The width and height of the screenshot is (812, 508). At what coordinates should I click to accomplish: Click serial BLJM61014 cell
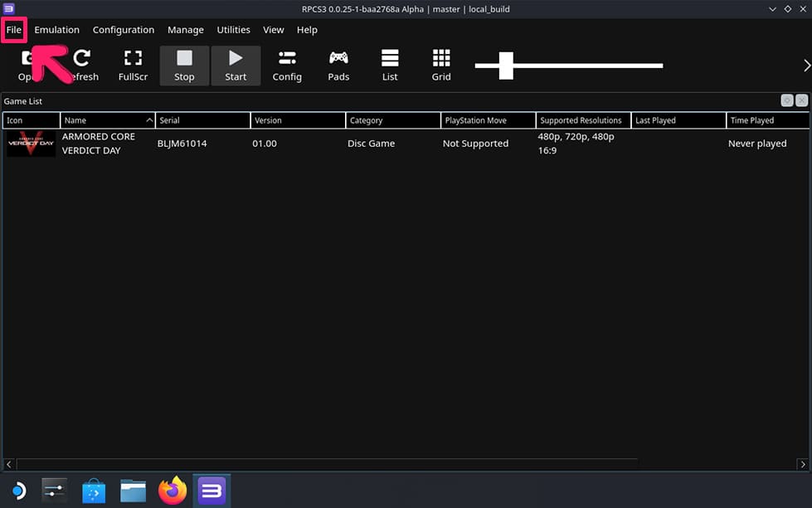[x=182, y=144]
